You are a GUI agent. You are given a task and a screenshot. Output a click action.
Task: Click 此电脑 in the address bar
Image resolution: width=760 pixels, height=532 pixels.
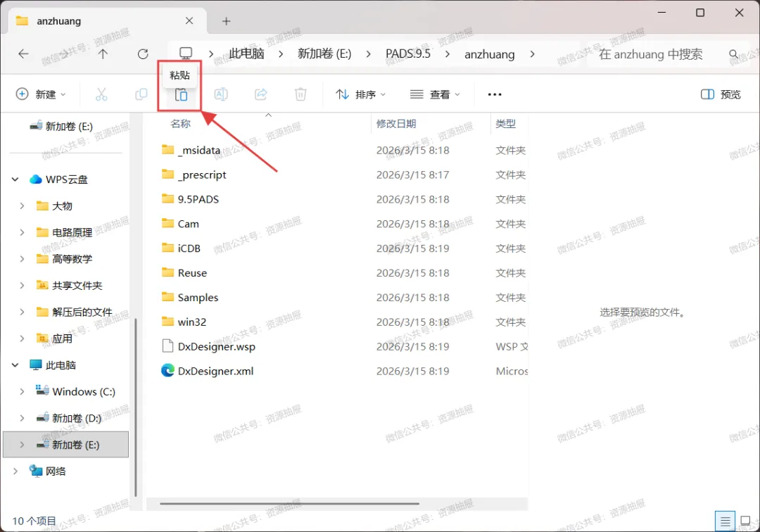tap(246, 53)
